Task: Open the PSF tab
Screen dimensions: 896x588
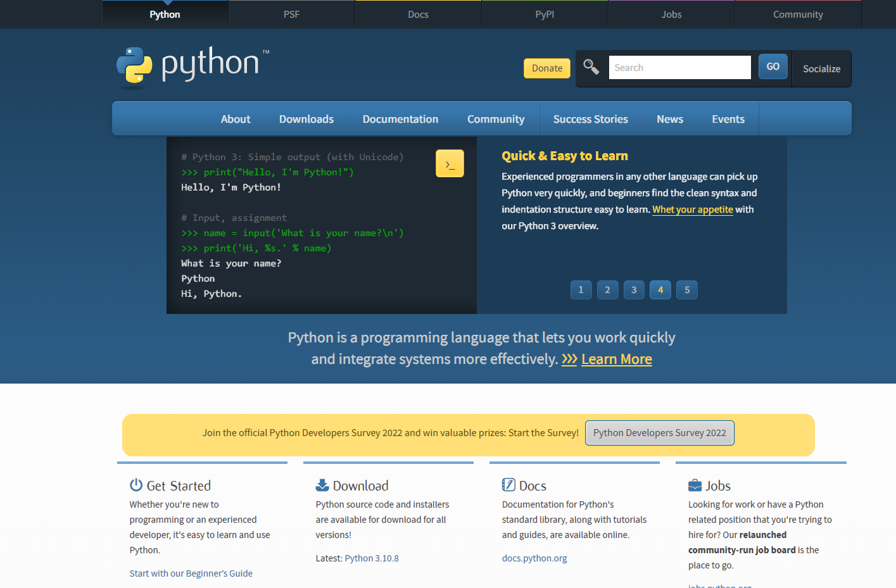Action: click(291, 14)
